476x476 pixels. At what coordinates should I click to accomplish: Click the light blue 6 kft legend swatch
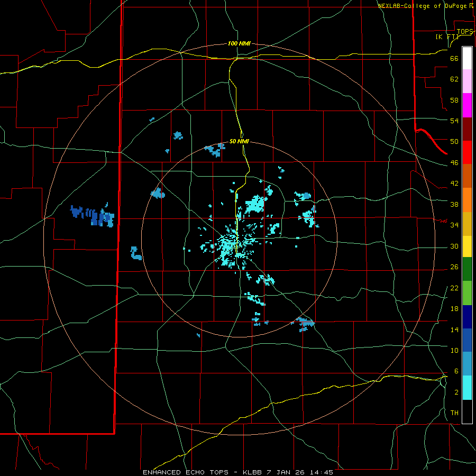467,364
